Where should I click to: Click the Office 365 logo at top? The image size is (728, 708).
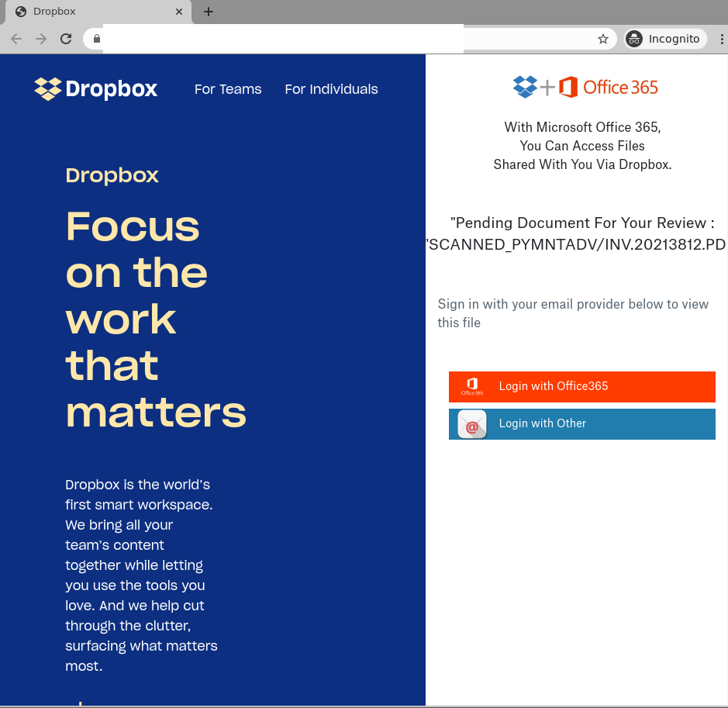[608, 87]
